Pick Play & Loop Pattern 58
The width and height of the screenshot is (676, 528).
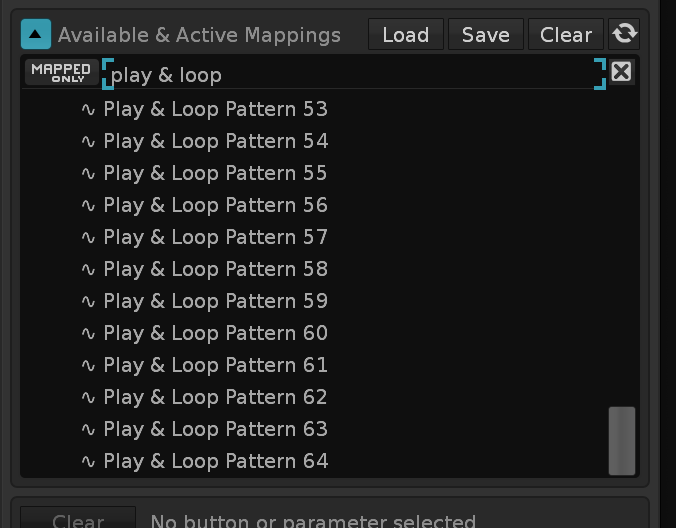point(215,269)
